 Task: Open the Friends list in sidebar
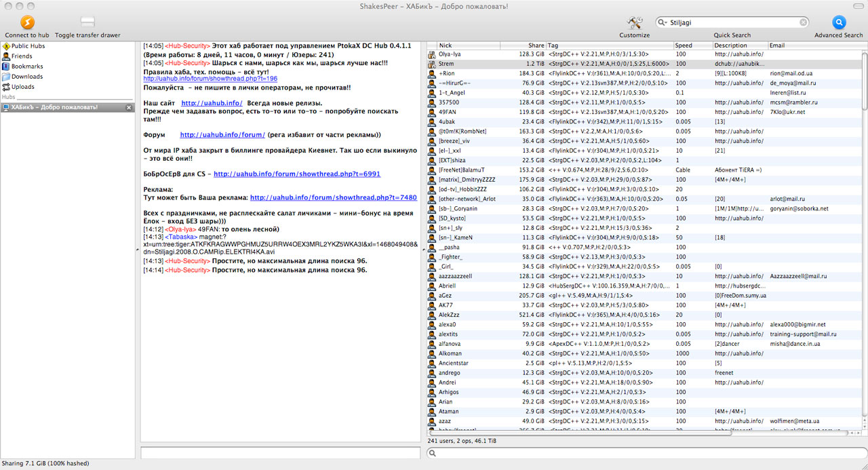coord(22,56)
